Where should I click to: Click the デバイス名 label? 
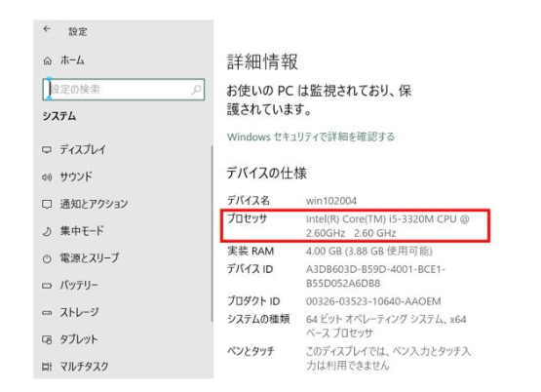click(x=249, y=201)
